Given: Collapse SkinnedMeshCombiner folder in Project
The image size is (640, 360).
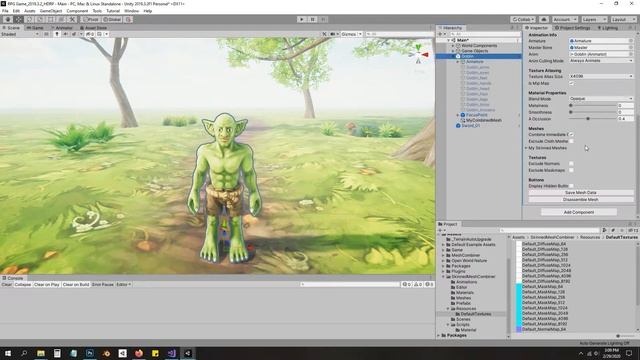Looking at the screenshot, I should (x=444, y=277).
